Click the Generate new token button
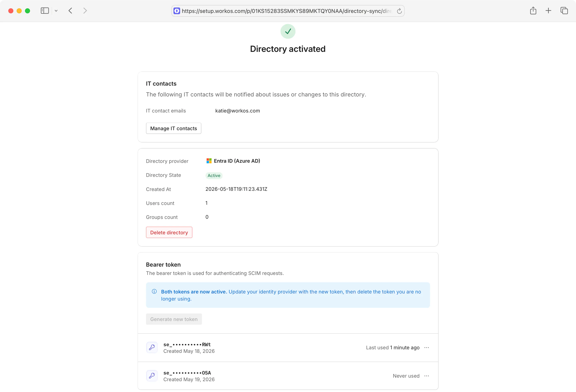Image resolution: width=576 pixels, height=392 pixels. coord(174,319)
